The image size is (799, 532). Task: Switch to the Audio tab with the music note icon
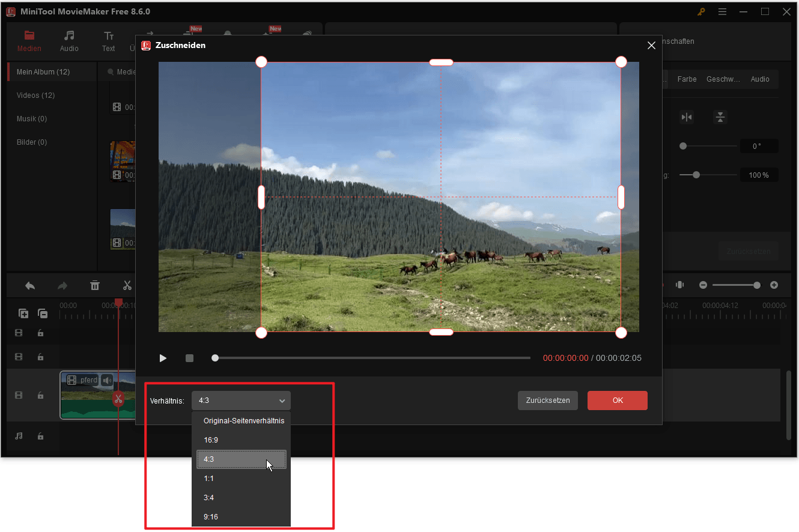69,41
